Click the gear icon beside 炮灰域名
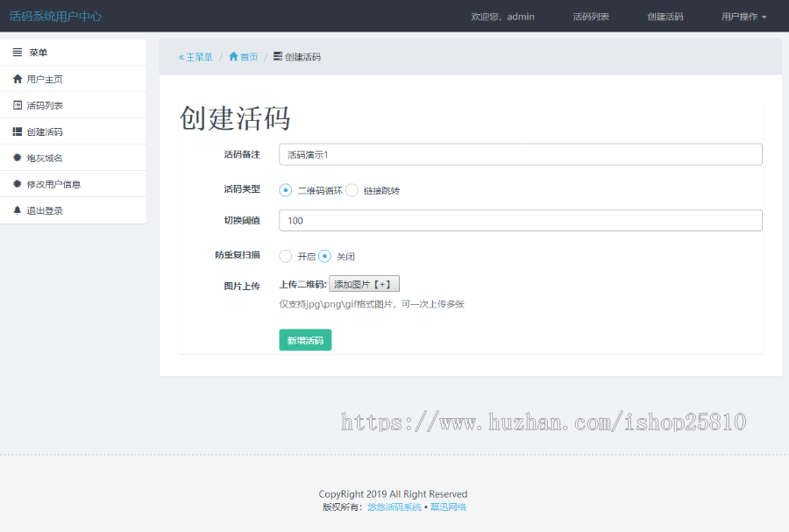The height and width of the screenshot is (532, 789). [18, 157]
